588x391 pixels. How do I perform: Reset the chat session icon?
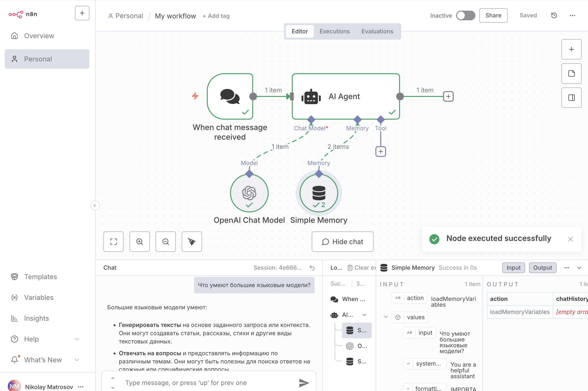pyautogui.click(x=312, y=268)
